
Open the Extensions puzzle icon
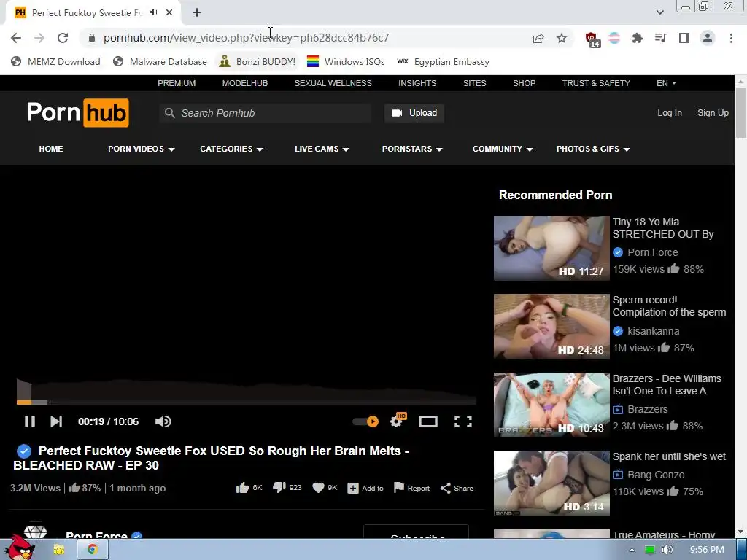click(x=637, y=38)
